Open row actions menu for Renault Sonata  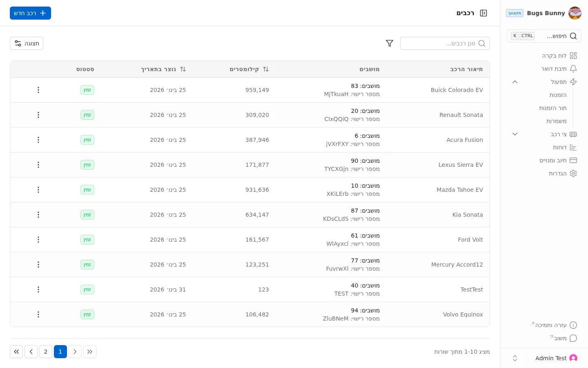click(38, 115)
